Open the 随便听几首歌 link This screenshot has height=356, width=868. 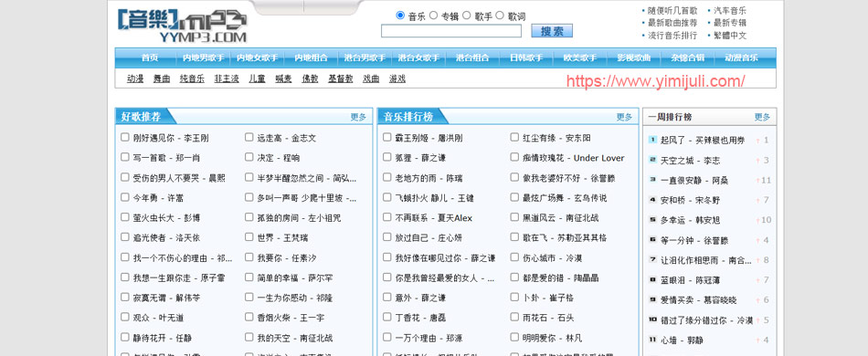[x=672, y=11]
